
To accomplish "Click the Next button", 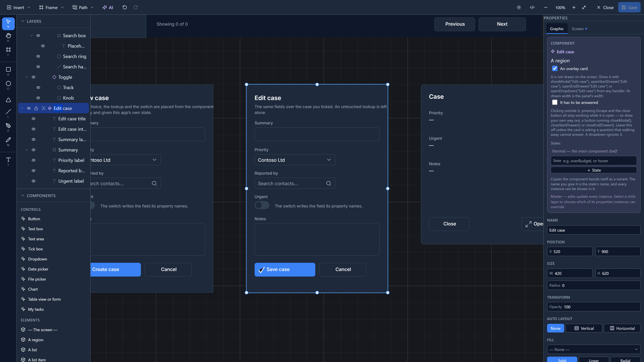I will [502, 24].
